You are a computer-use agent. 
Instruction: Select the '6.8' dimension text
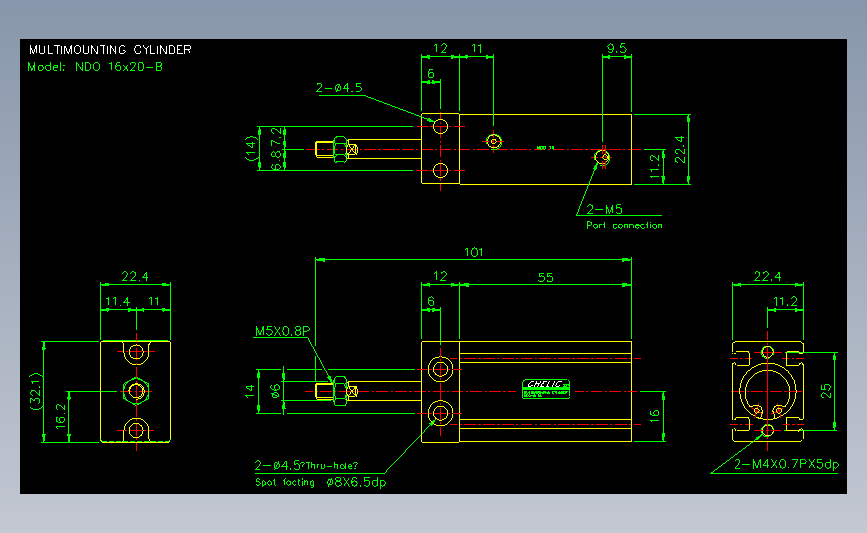click(276, 160)
